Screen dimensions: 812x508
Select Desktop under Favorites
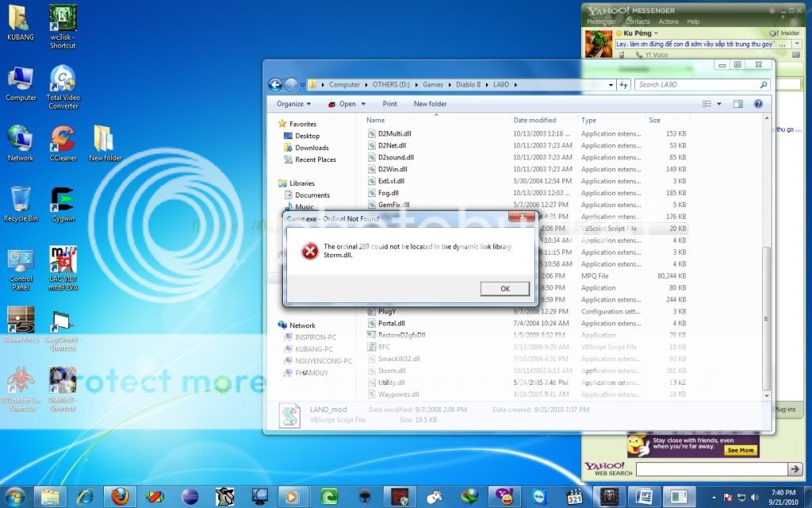coord(307,136)
